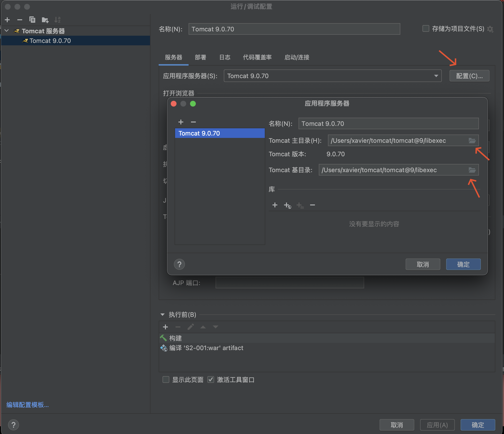Toggle 存储为项目文件 checkbox
Viewport: 504px width, 434px height.
coord(426,28)
